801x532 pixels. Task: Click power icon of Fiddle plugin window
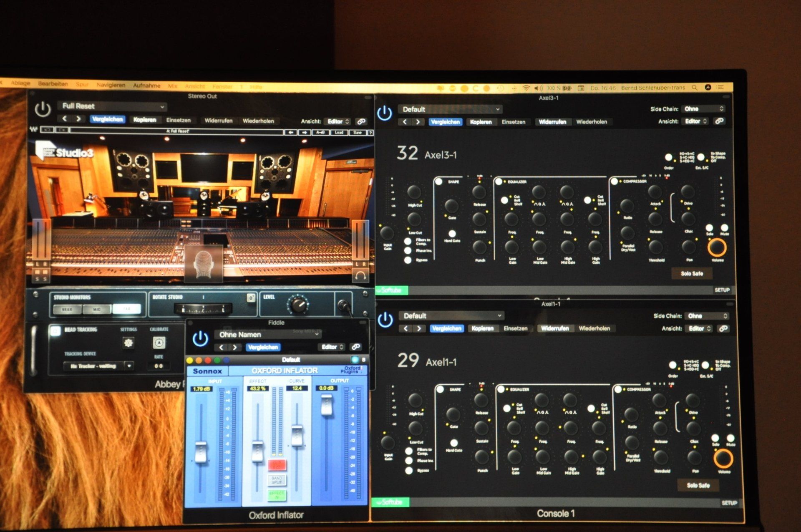point(200,338)
